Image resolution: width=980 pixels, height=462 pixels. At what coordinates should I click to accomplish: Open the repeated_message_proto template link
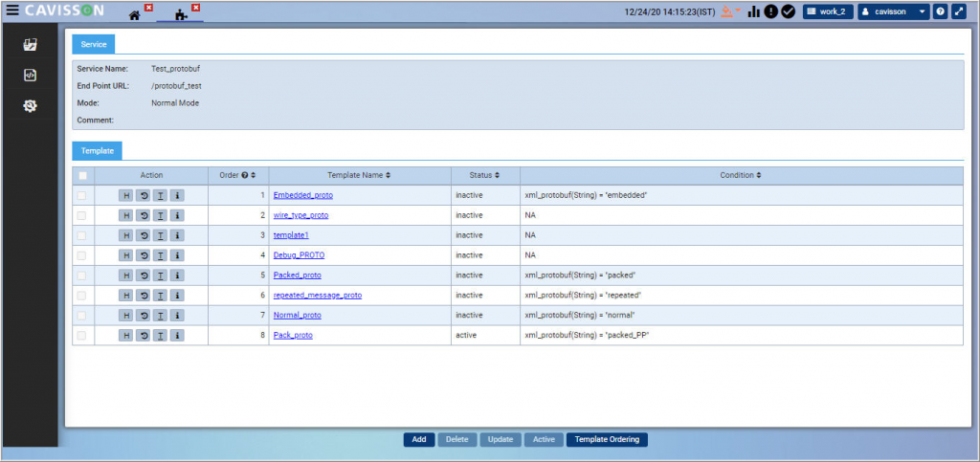[318, 296]
